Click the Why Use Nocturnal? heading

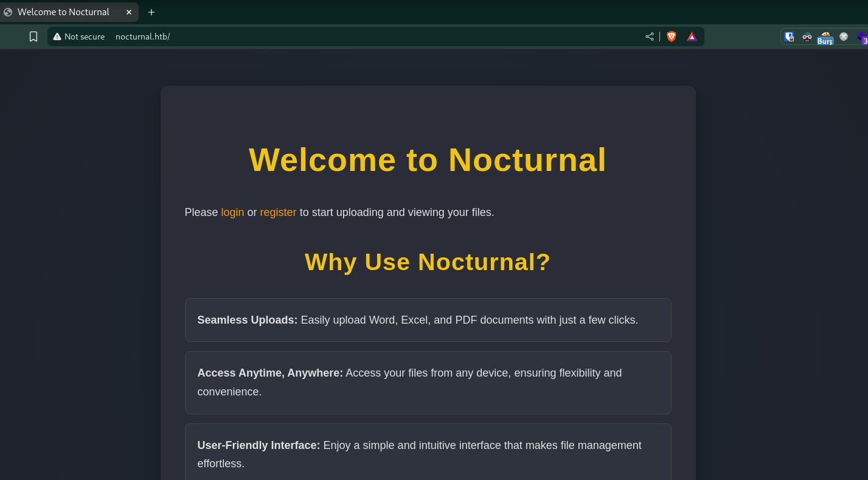click(x=428, y=262)
